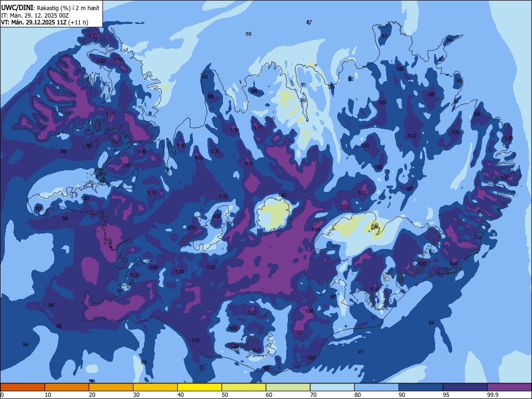Image resolution: width=532 pixels, height=399 pixels.
Task: Select the 60–70% pale green legend swatch
Action: (x=288, y=387)
